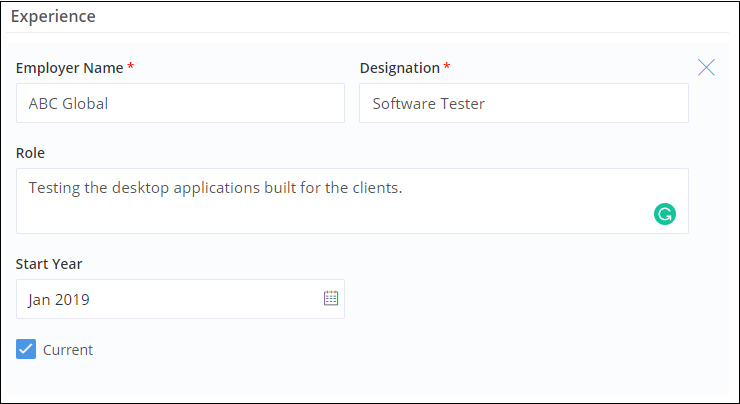The image size is (740, 404).
Task: Place cursor on "ABC Global" text
Action: [x=68, y=103]
